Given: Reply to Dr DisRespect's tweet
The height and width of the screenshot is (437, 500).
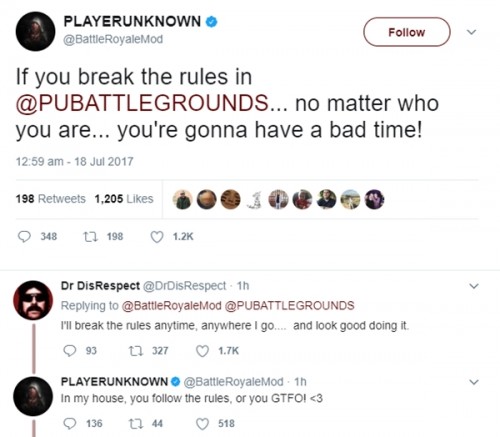Looking at the screenshot, I should pyautogui.click(x=69, y=351).
